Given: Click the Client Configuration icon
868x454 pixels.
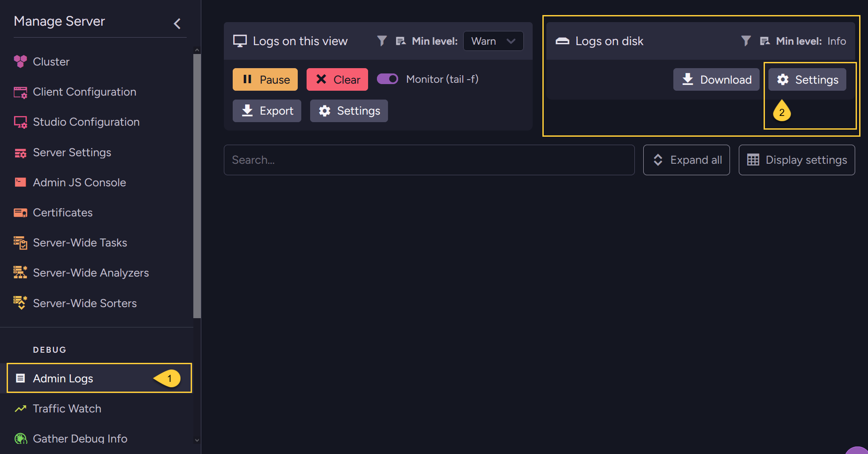Looking at the screenshot, I should point(20,92).
